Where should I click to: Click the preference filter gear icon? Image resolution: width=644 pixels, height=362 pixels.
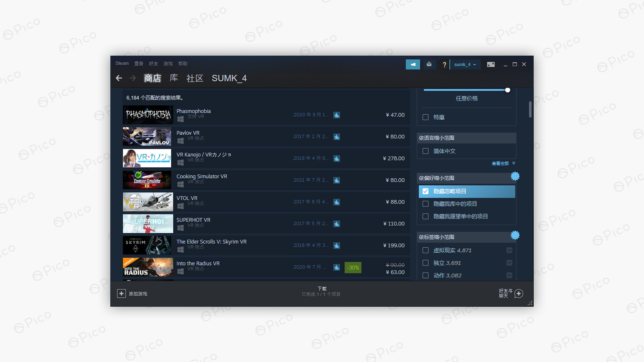tap(515, 176)
